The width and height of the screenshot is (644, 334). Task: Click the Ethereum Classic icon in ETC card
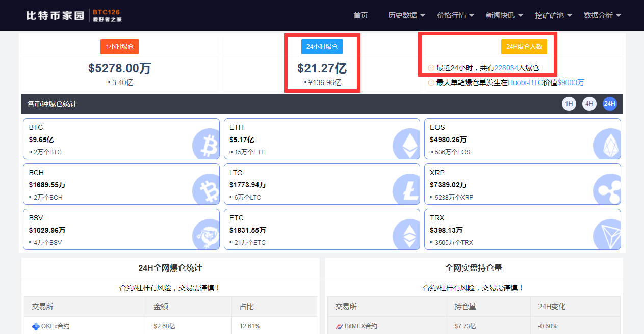click(x=407, y=234)
